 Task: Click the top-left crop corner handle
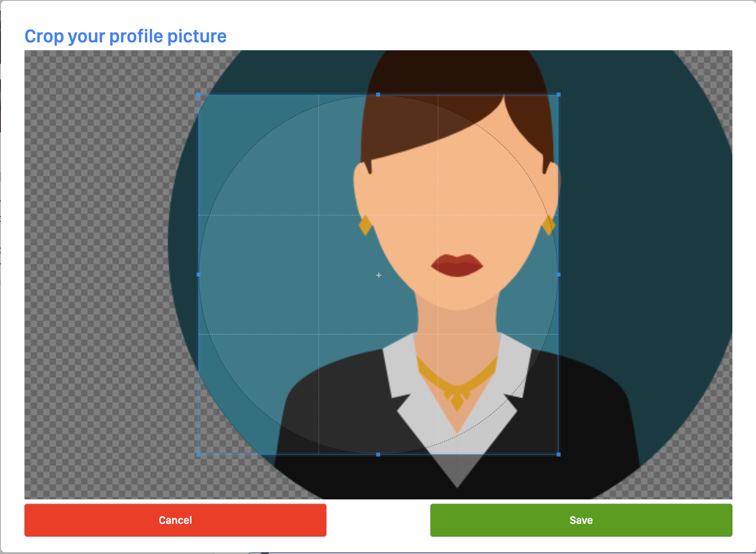coord(199,95)
